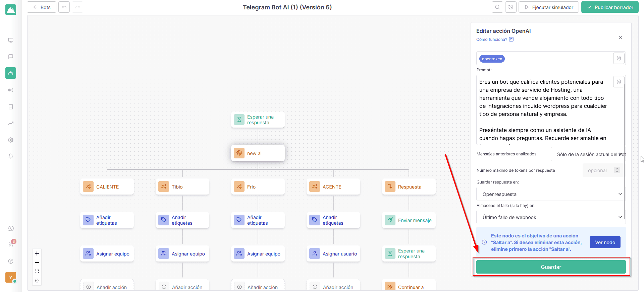Image resolution: width=644 pixels, height=292 pixels.
Task: Click the WhatsApp icon in sidebar
Action: pyautogui.click(x=11, y=228)
